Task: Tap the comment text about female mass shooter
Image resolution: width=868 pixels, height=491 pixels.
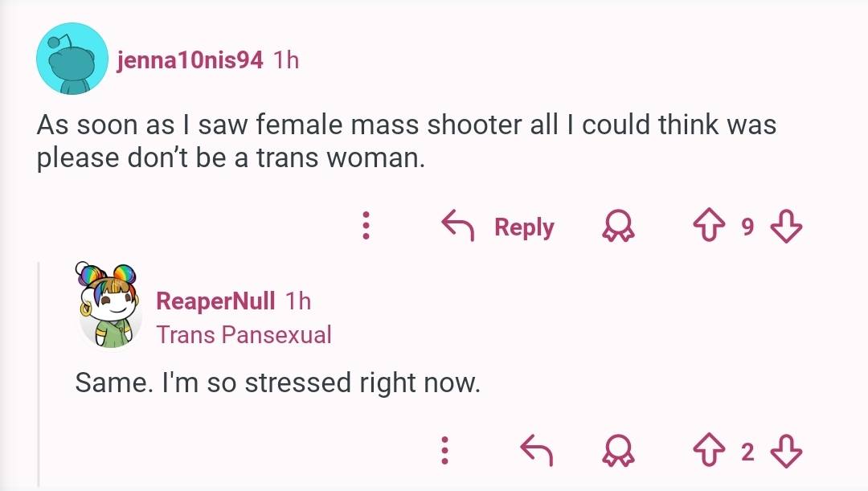Action: [x=406, y=141]
